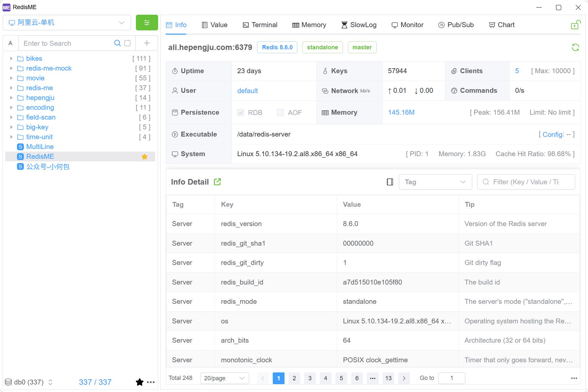Go to next page arrow

point(404,378)
